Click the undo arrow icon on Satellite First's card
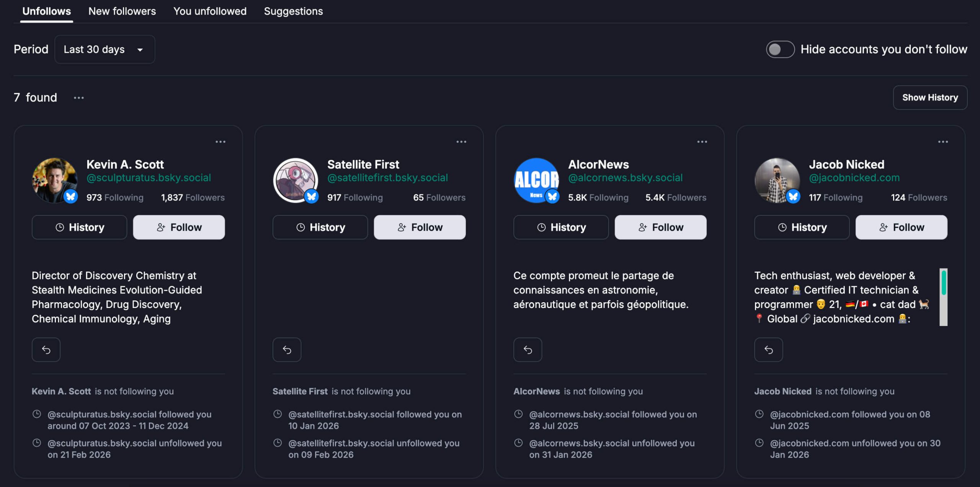 pyautogui.click(x=287, y=350)
